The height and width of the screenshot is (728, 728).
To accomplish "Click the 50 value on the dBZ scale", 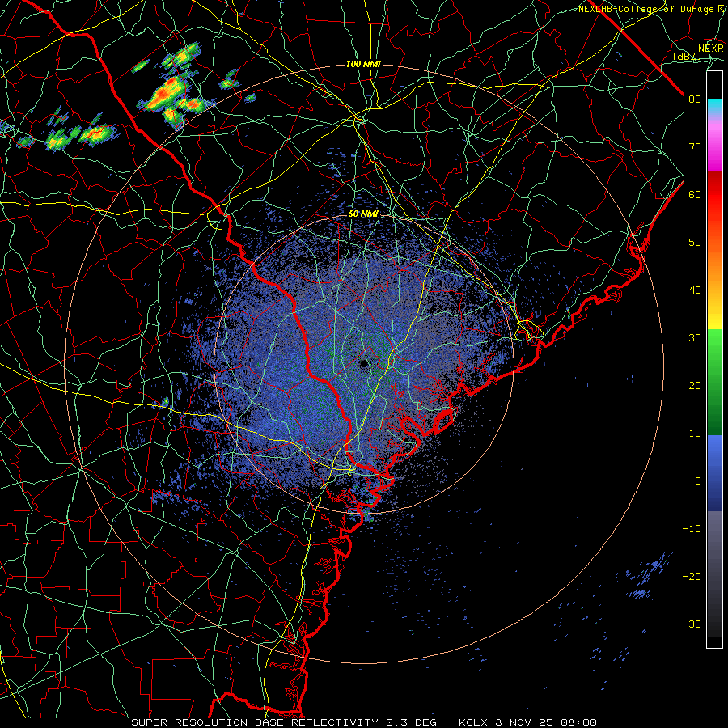I will (x=695, y=243).
